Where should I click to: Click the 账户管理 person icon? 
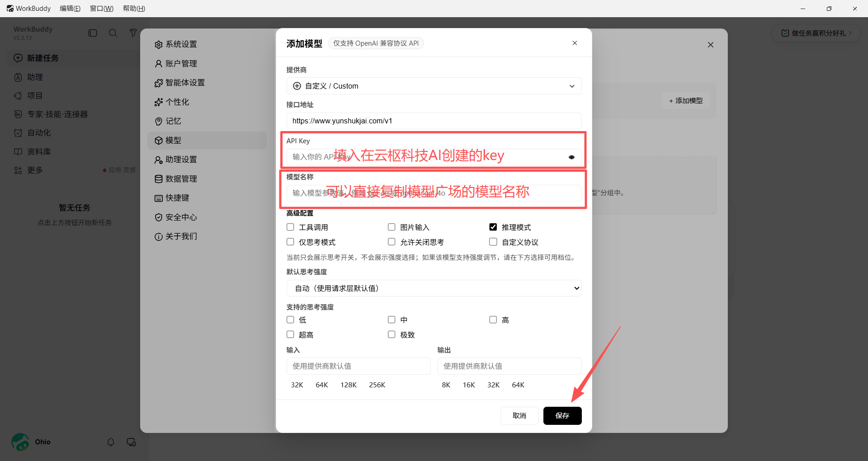click(x=159, y=64)
